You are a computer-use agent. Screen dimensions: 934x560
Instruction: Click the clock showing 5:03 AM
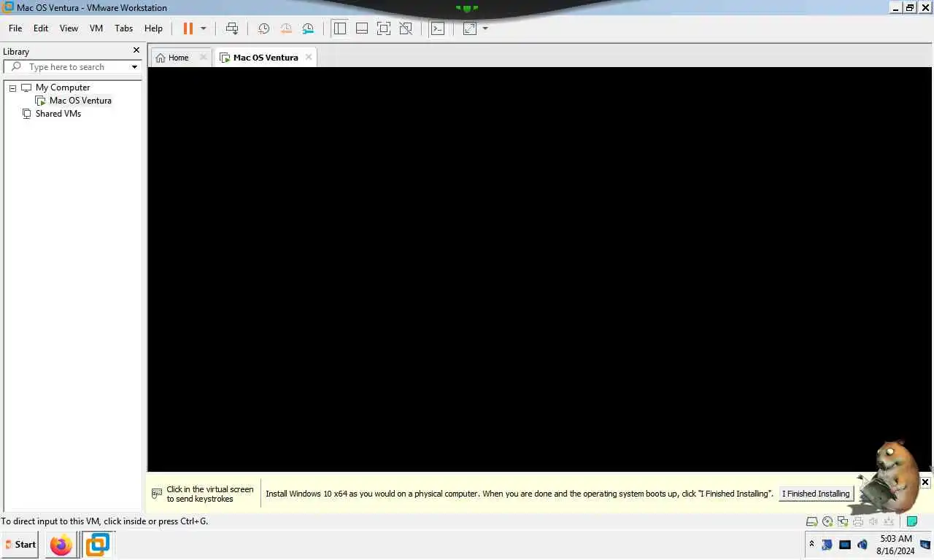pyautogui.click(x=895, y=539)
